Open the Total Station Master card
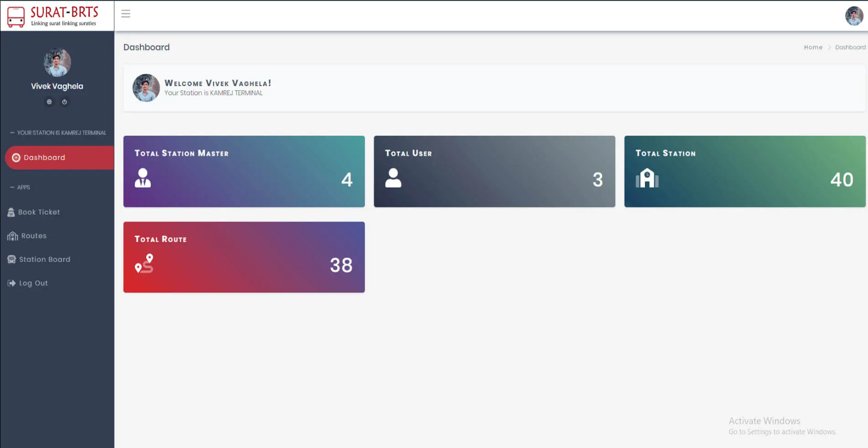 [244, 171]
